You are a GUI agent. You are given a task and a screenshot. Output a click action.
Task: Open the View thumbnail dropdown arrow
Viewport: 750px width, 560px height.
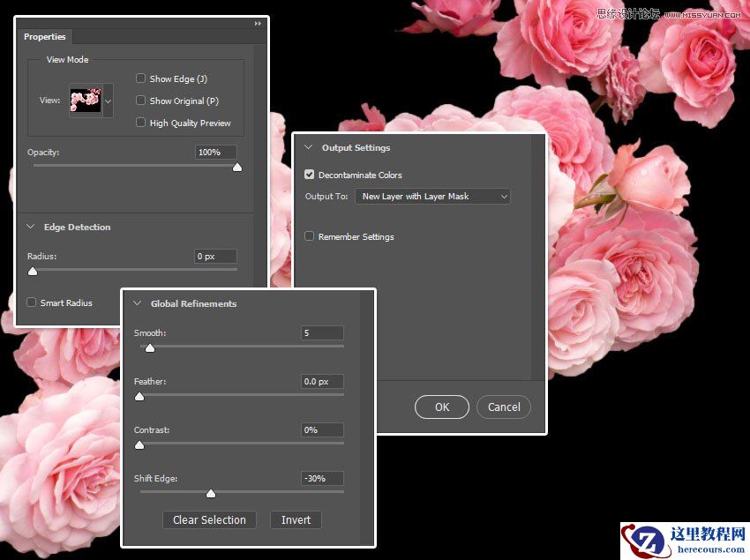tap(108, 100)
